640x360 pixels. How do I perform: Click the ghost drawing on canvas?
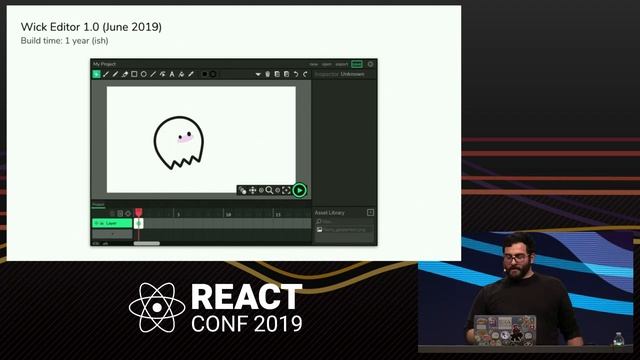(x=179, y=142)
